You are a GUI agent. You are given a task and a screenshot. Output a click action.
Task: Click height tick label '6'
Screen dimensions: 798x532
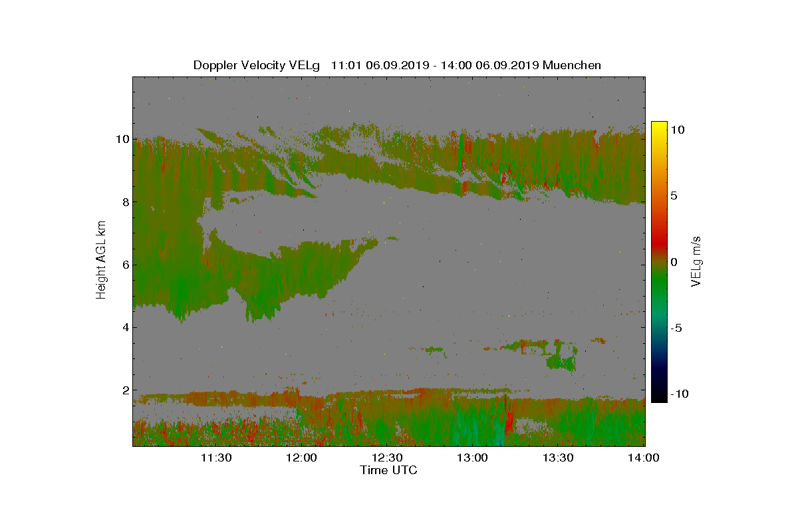click(125, 265)
